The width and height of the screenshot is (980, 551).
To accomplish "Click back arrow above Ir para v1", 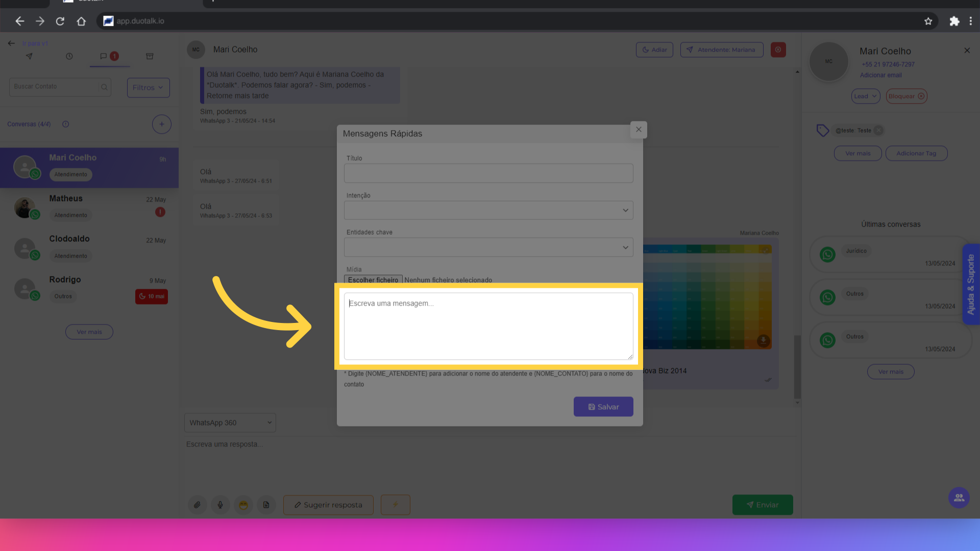I will [x=11, y=43].
